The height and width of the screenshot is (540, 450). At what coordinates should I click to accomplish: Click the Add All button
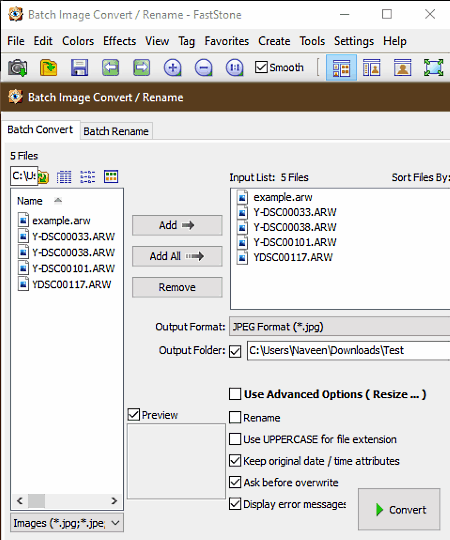click(177, 256)
